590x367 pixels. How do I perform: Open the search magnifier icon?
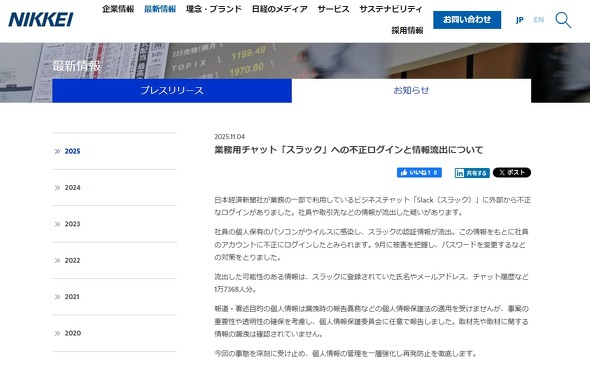pos(563,20)
